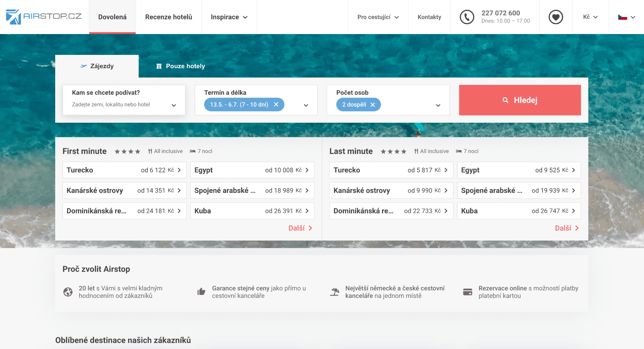The width and height of the screenshot is (644, 349).
Task: Switch to the Recenze hotelů tab
Action: (x=168, y=17)
